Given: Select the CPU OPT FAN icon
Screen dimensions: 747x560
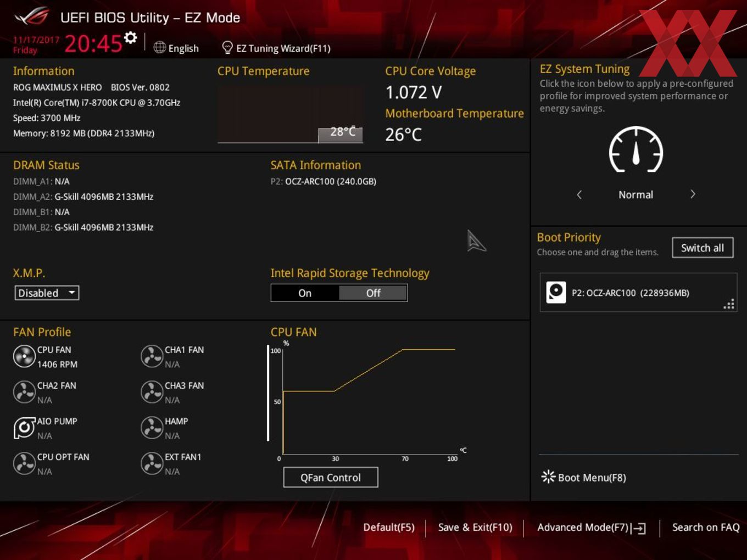Looking at the screenshot, I should pos(24,463).
